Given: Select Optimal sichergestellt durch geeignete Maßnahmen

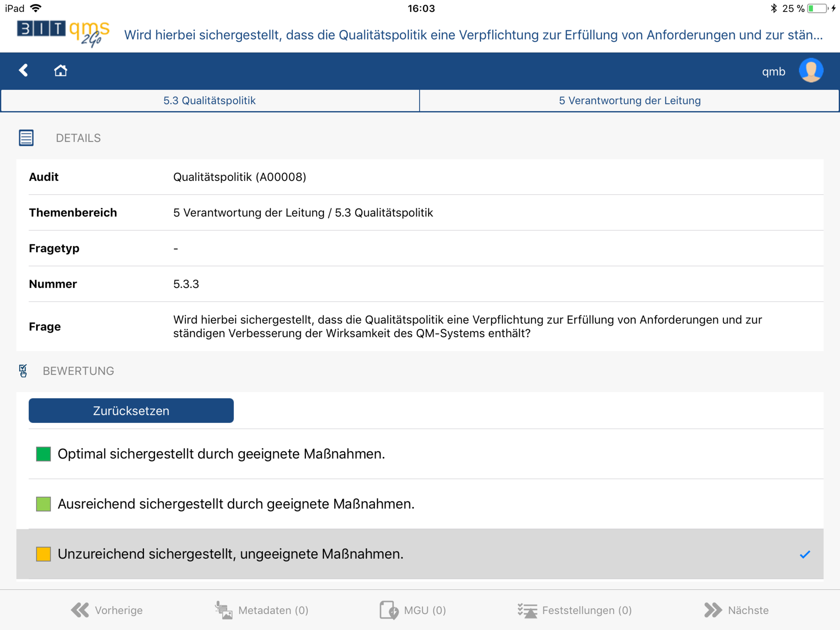Looking at the screenshot, I should pyautogui.click(x=420, y=454).
